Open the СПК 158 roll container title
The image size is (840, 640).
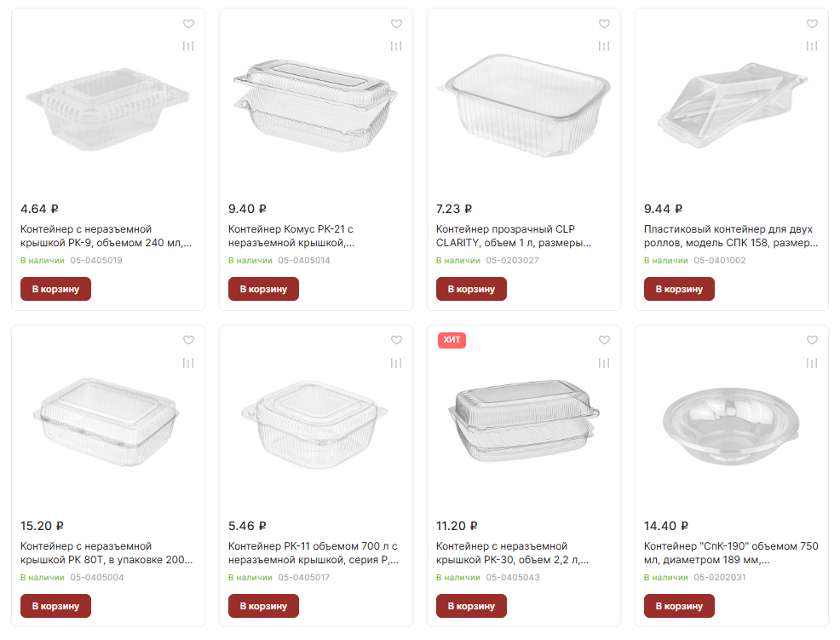point(730,236)
